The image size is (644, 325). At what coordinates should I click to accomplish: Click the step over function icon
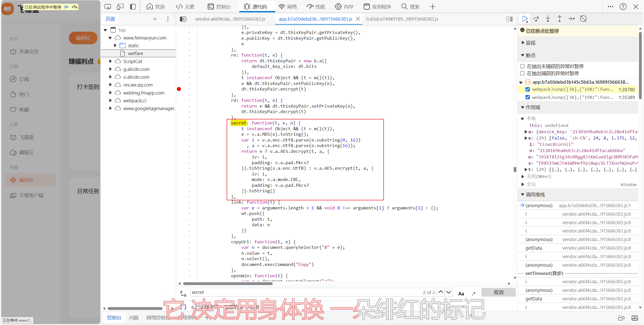click(536, 19)
